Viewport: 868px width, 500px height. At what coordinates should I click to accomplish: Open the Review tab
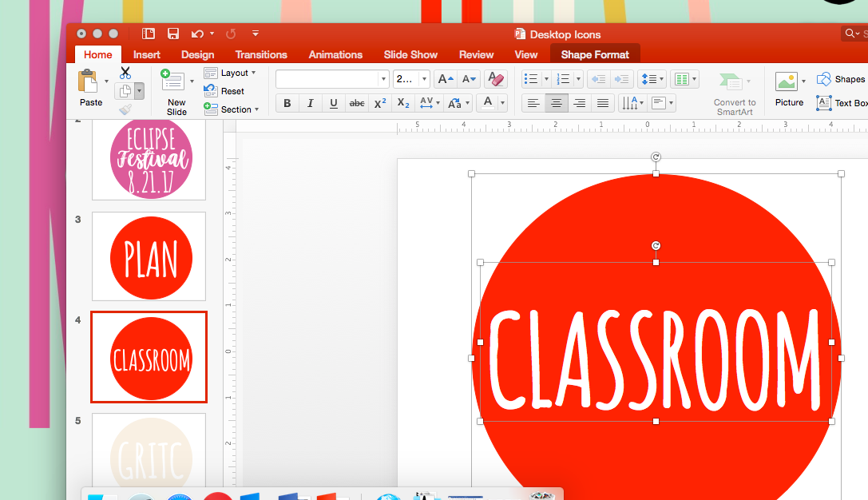click(x=476, y=55)
